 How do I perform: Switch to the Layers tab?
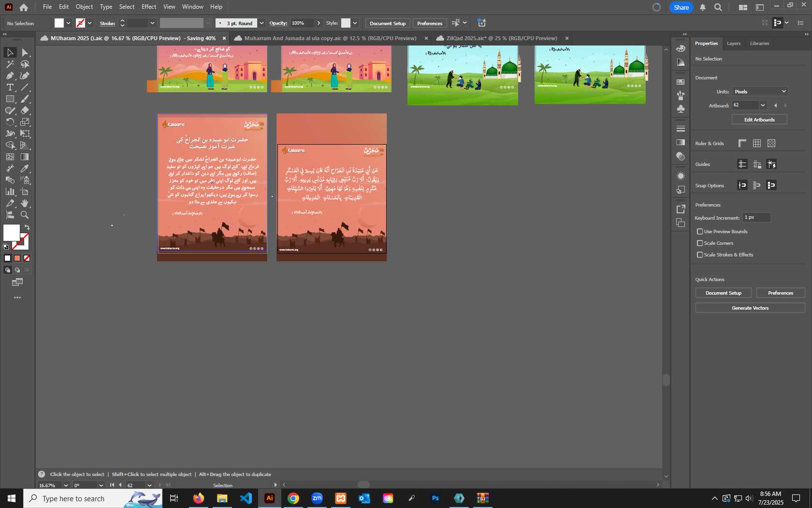(733, 44)
